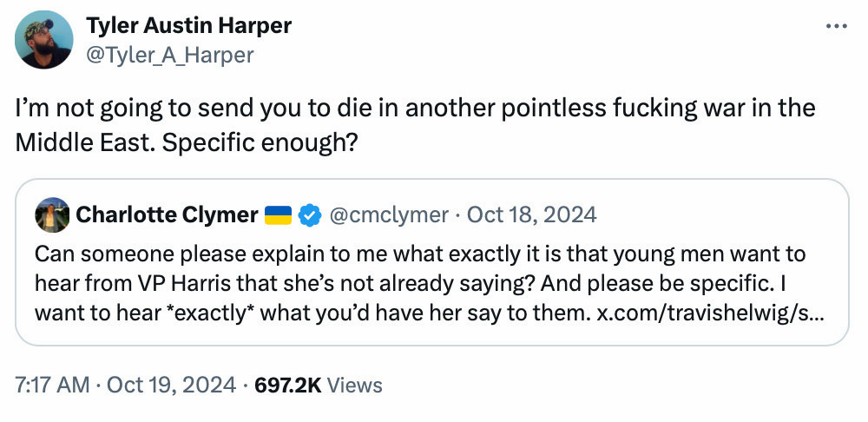Click the 697.2K view count
Image resolution: width=868 pixels, height=422 pixels.
287,385
